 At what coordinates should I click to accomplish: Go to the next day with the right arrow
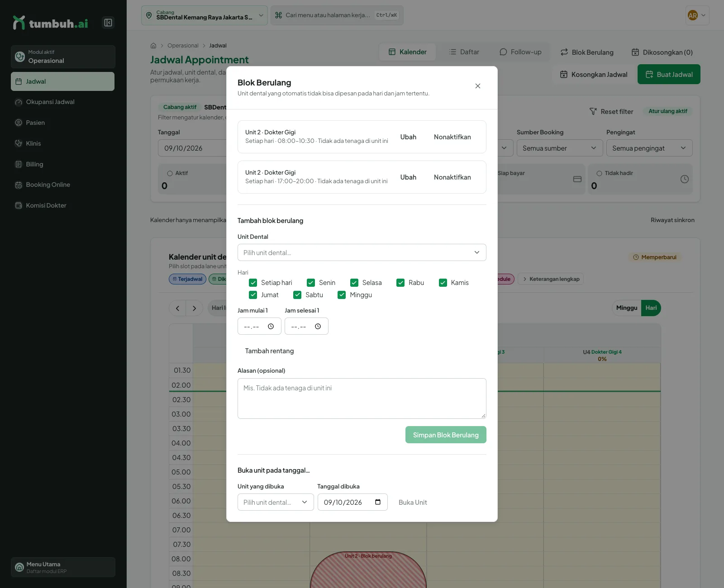195,308
